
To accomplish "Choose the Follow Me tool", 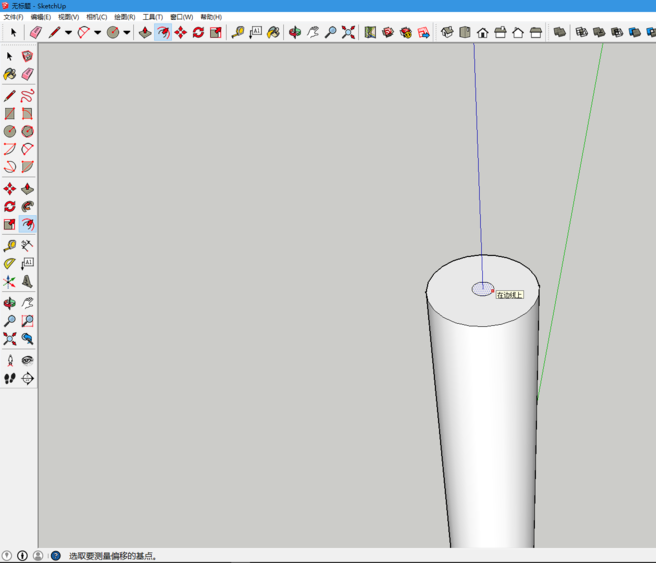I will point(27,207).
